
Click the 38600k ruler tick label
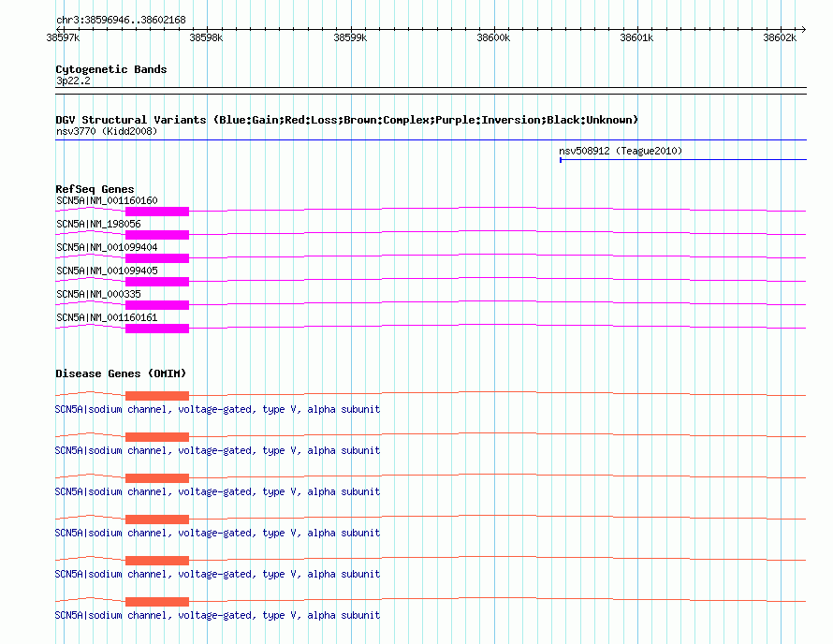click(x=493, y=37)
